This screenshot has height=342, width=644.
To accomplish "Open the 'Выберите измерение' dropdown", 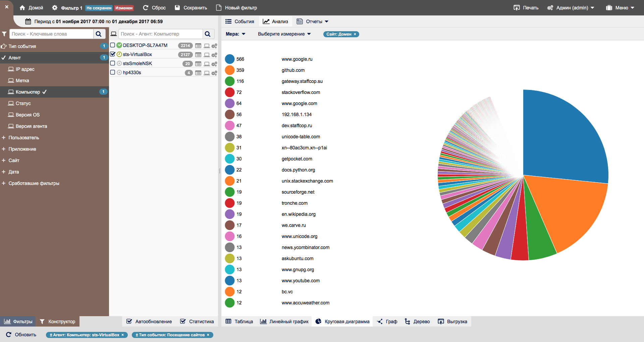I will click(x=284, y=34).
